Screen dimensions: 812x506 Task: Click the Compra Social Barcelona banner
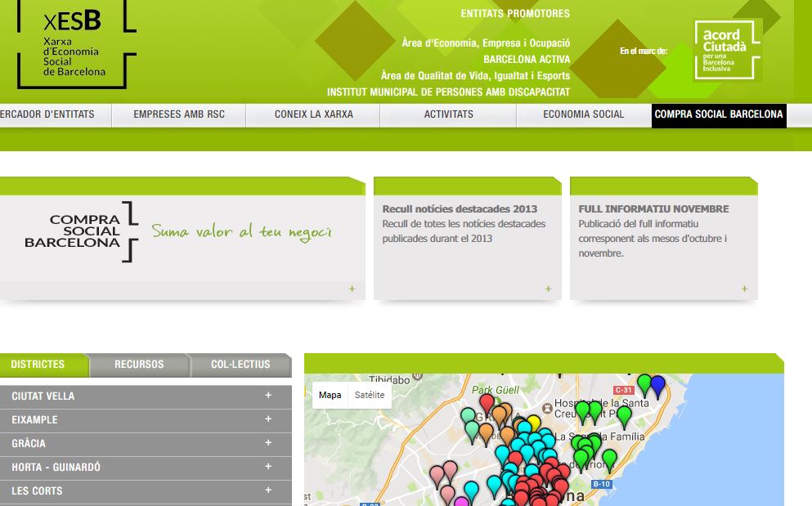(182, 238)
